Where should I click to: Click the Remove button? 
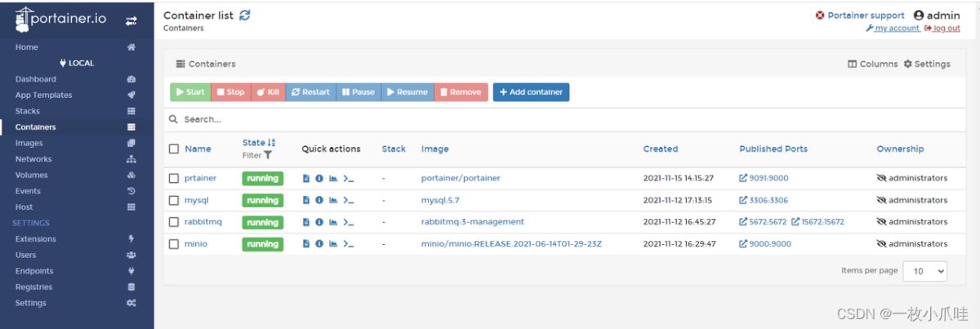coord(461,92)
